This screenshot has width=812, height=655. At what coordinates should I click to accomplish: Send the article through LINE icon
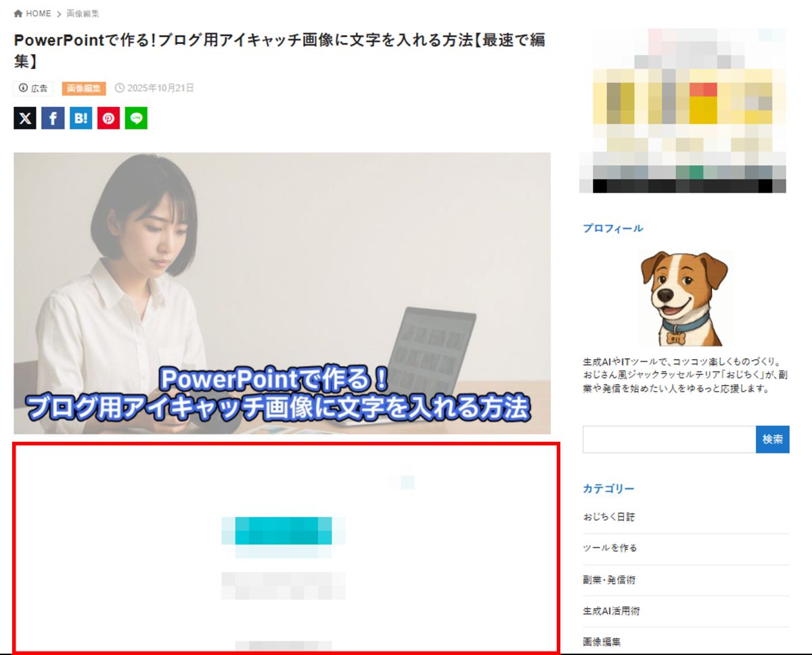(x=136, y=118)
